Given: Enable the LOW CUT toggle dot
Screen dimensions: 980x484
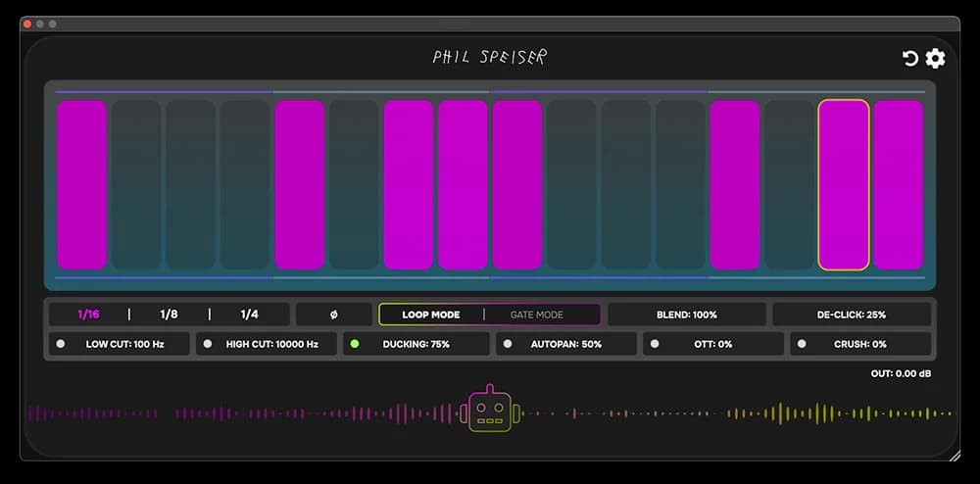Looking at the screenshot, I should coord(61,344).
